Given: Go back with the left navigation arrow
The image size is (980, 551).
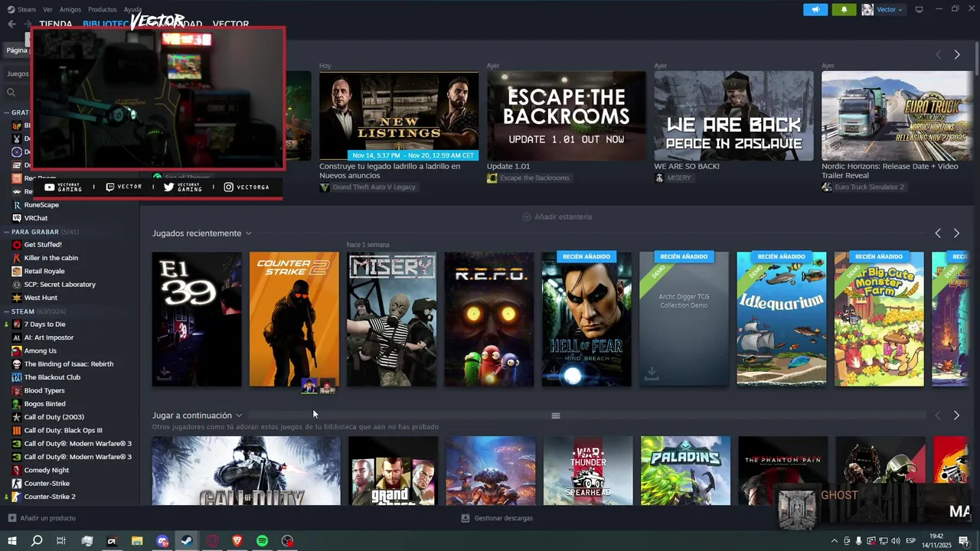Looking at the screenshot, I should click(11, 24).
